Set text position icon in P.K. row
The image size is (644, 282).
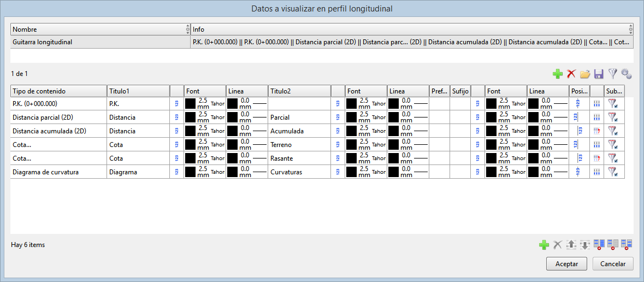tap(579, 104)
